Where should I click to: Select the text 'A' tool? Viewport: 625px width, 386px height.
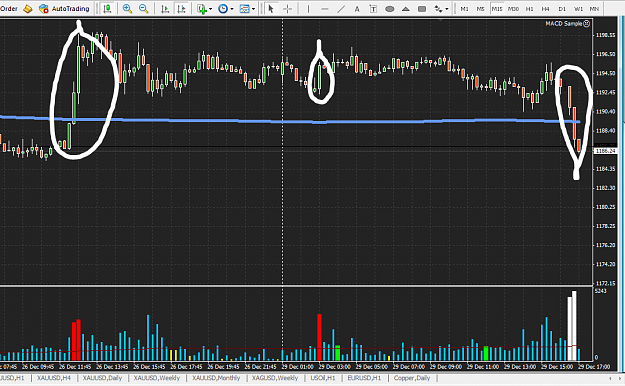click(357, 8)
